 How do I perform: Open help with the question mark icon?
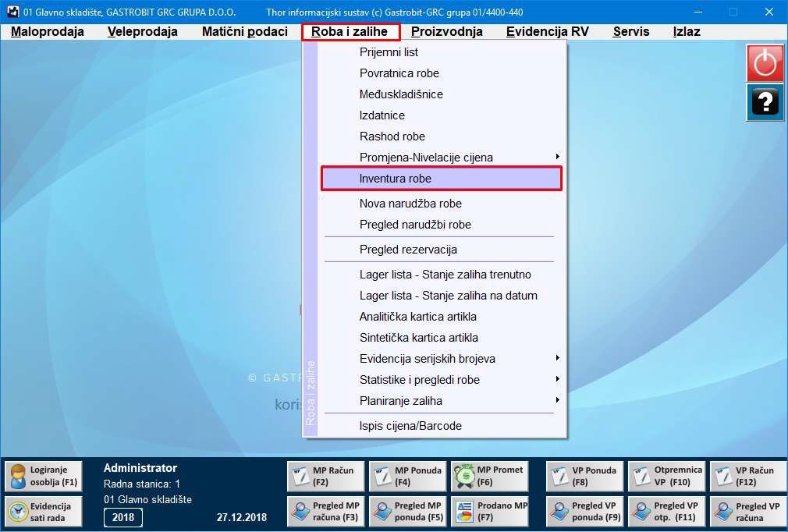tap(765, 102)
